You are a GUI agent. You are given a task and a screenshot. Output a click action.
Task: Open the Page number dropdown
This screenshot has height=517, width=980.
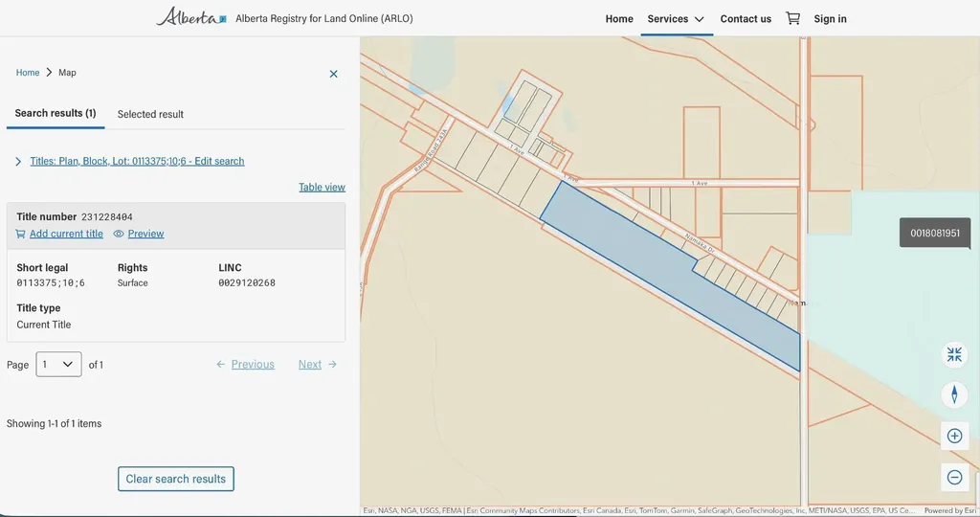point(58,365)
